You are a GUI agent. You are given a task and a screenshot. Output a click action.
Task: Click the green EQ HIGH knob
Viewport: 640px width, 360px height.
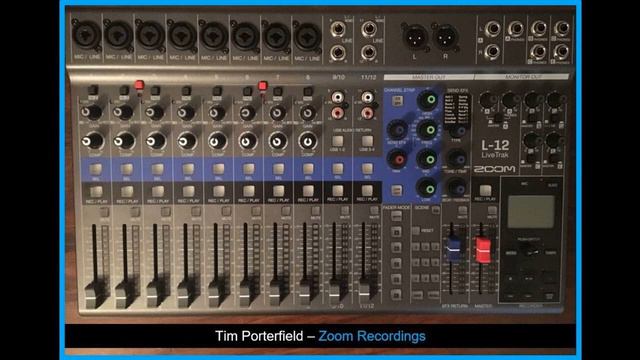[427, 130]
